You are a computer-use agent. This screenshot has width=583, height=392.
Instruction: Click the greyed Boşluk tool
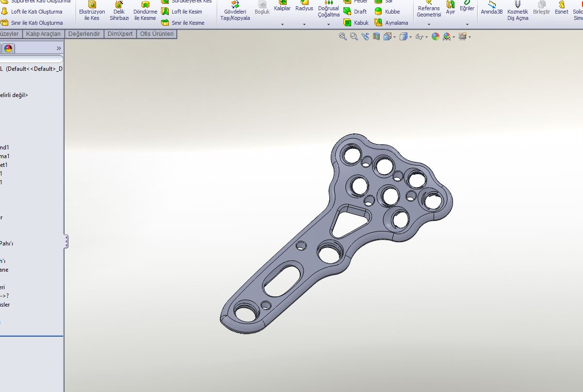[262, 8]
